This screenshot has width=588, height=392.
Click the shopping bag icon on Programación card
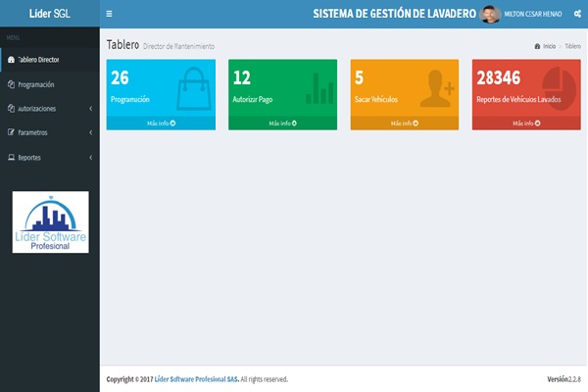pos(194,89)
